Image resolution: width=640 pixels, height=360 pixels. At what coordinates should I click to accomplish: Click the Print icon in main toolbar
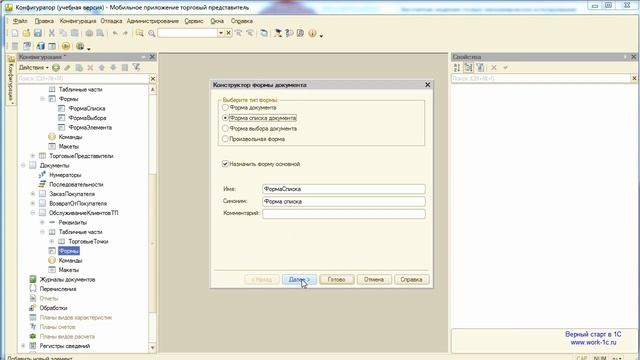point(89,33)
